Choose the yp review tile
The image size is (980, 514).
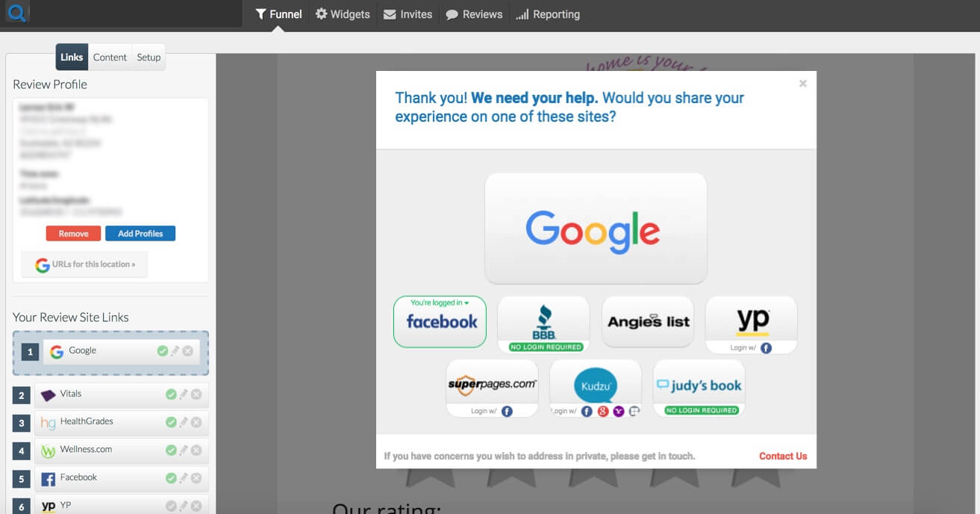[752, 324]
